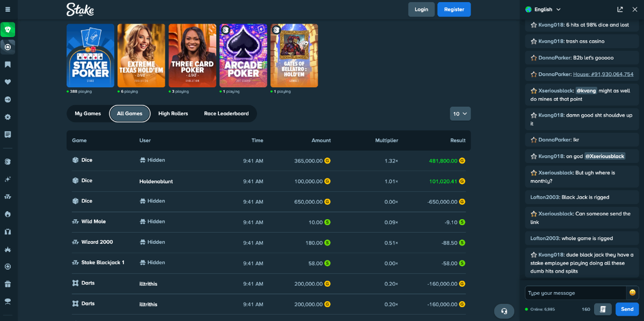The height and width of the screenshot is (321, 644).
Task: Click the 101,020.41 result value
Action: [x=443, y=181]
